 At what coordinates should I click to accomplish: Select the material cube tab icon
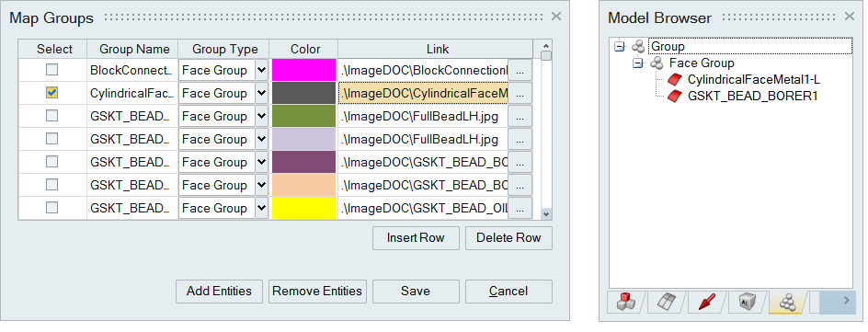pyautogui.click(x=746, y=303)
